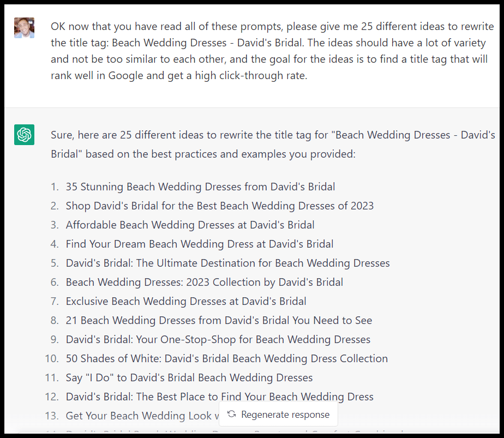Select the Shop David's Bridal 2023 line
The image size is (504, 438).
click(219, 206)
